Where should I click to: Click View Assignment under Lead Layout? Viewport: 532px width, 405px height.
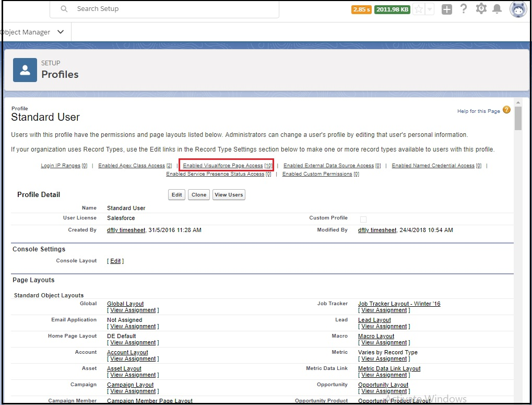(x=384, y=327)
